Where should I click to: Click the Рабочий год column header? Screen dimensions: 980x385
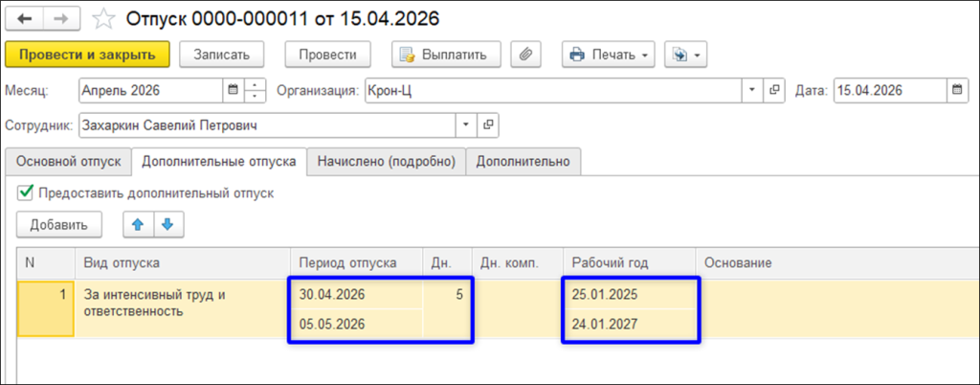[x=630, y=263]
